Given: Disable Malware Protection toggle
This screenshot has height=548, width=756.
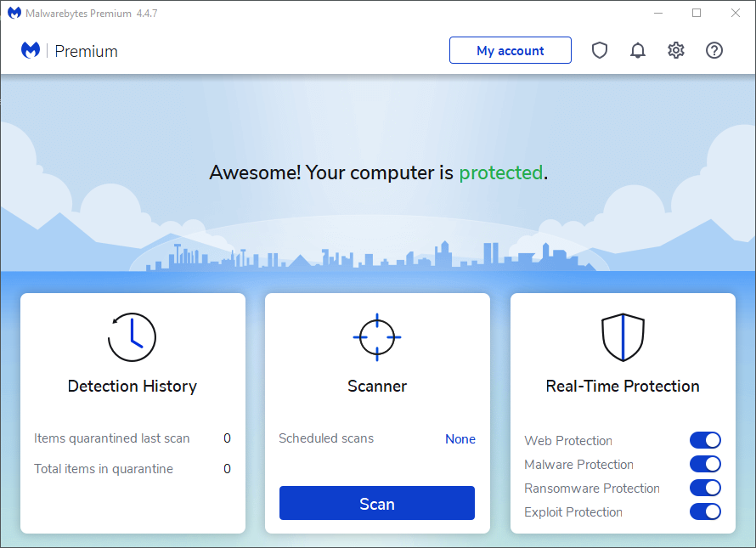Looking at the screenshot, I should tap(705, 464).
